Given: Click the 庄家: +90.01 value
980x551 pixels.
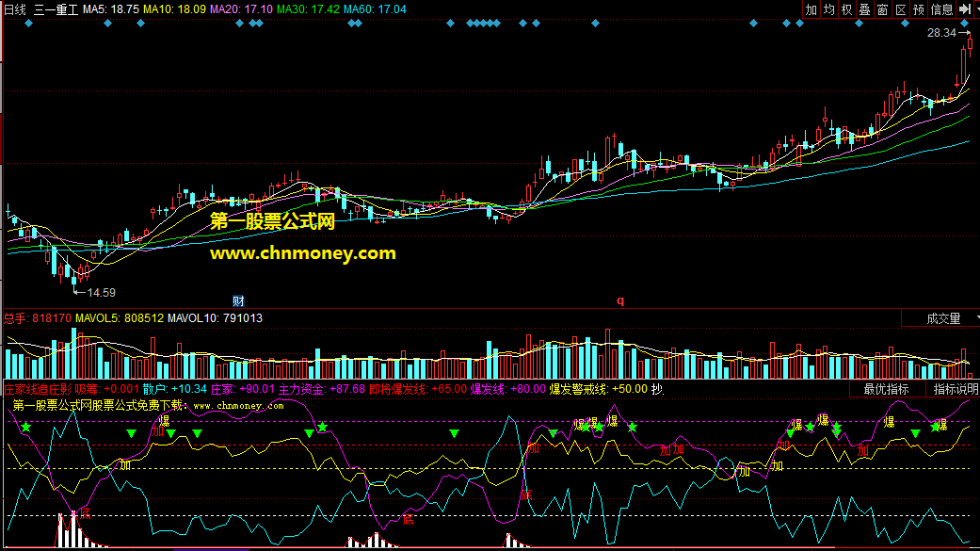Looking at the screenshot, I should tap(243, 389).
